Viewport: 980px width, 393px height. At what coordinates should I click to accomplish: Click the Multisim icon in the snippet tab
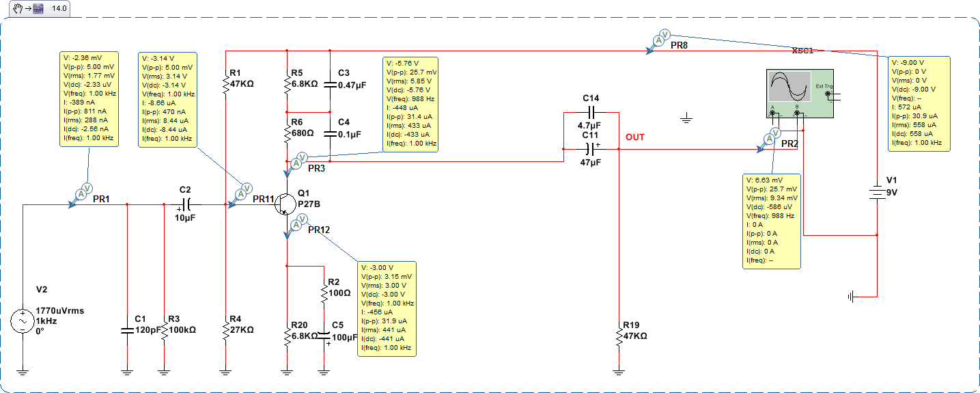[x=38, y=9]
